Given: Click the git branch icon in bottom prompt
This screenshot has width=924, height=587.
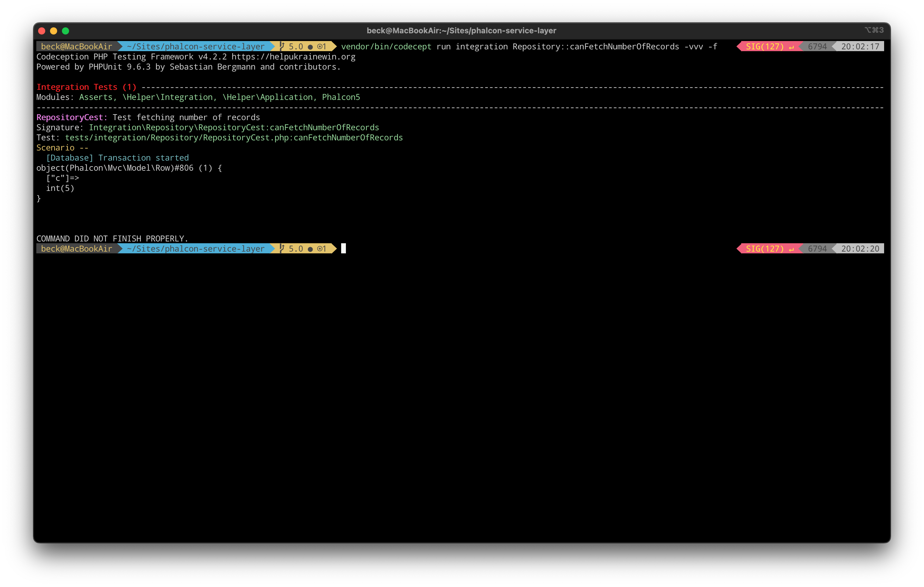Looking at the screenshot, I should click(x=282, y=249).
